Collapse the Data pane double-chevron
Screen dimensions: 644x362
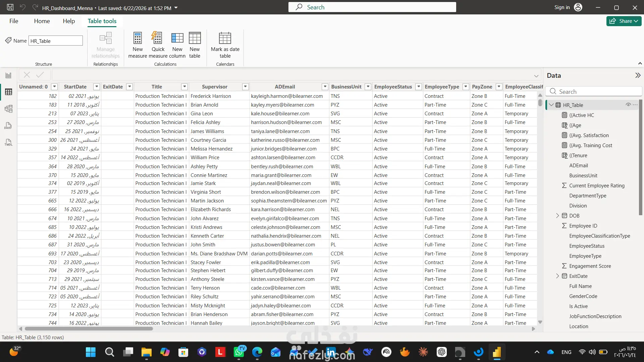tap(638, 75)
